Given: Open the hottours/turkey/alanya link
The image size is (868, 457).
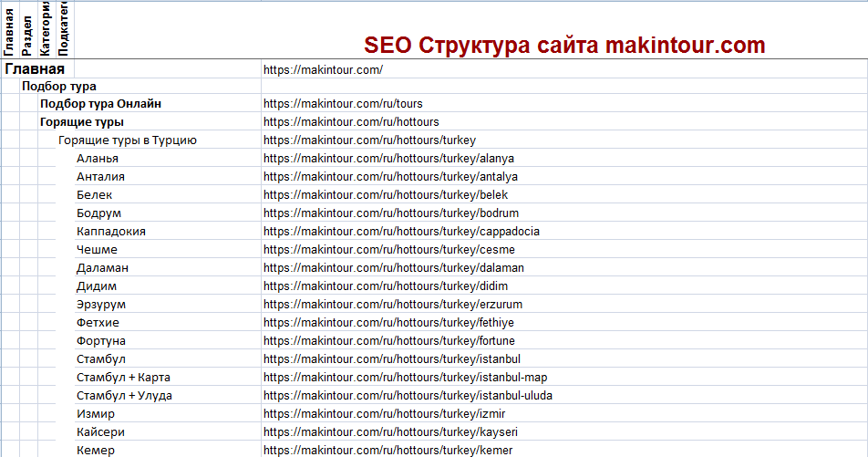Looking at the screenshot, I should [389, 159].
